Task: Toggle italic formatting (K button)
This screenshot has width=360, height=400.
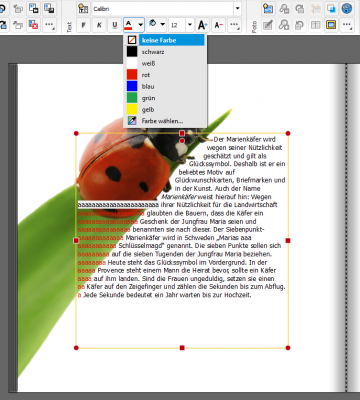Action: [99, 25]
